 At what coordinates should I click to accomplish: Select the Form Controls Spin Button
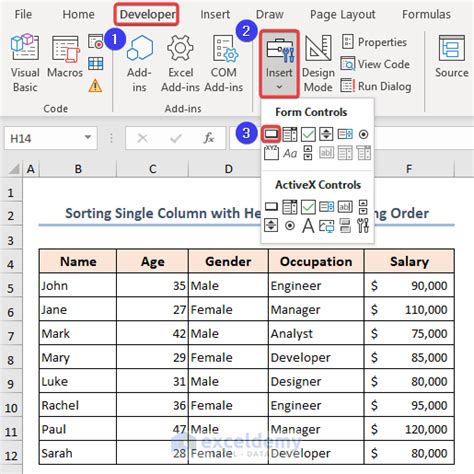[326, 134]
